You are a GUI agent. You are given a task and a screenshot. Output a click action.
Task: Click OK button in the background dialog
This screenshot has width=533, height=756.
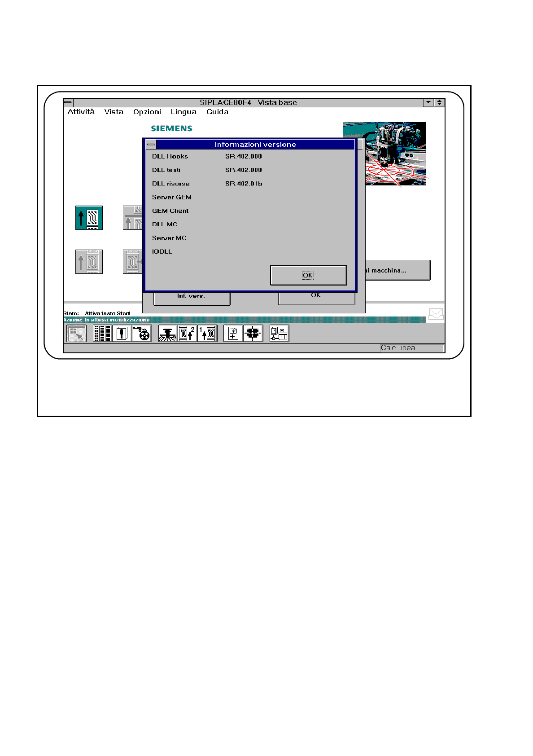point(317,298)
